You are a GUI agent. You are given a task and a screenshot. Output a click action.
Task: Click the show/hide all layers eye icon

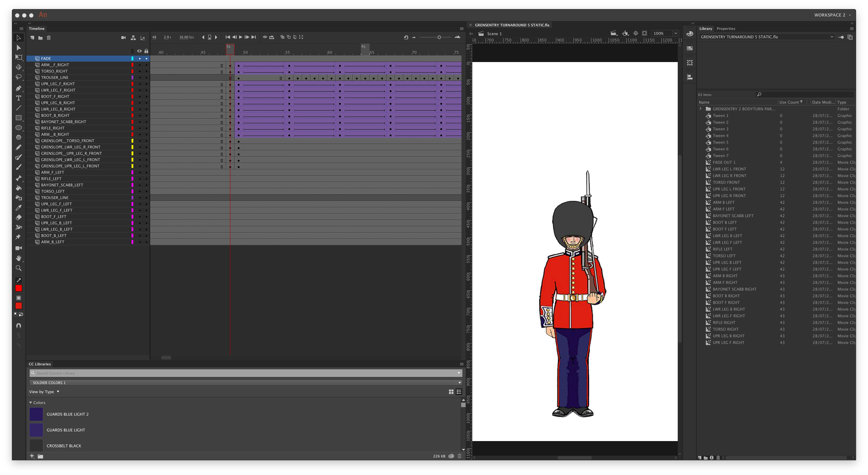139,51
